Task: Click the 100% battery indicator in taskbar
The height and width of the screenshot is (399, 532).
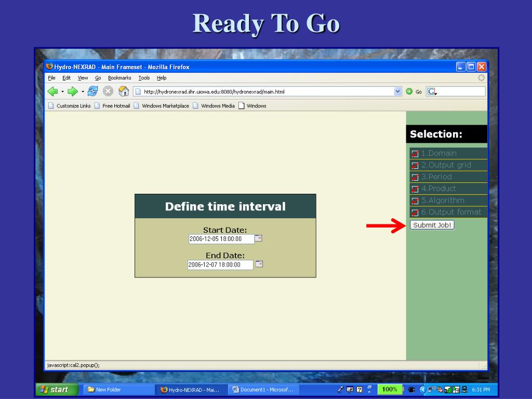Action: pyautogui.click(x=390, y=389)
